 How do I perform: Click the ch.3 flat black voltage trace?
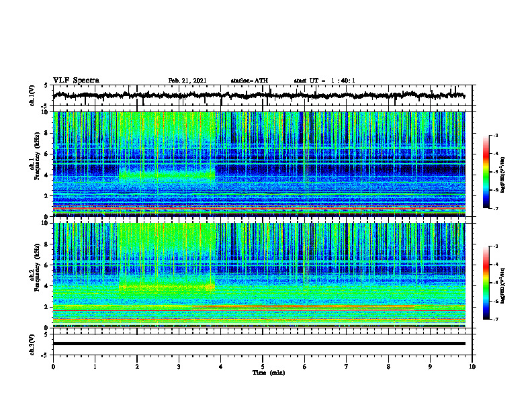pyautogui.click(x=259, y=344)
